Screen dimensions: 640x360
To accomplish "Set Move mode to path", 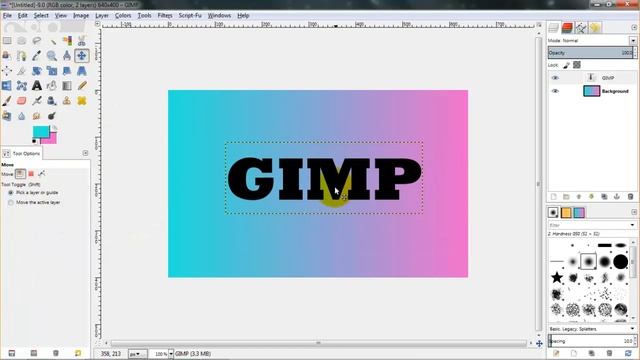I will point(42,174).
